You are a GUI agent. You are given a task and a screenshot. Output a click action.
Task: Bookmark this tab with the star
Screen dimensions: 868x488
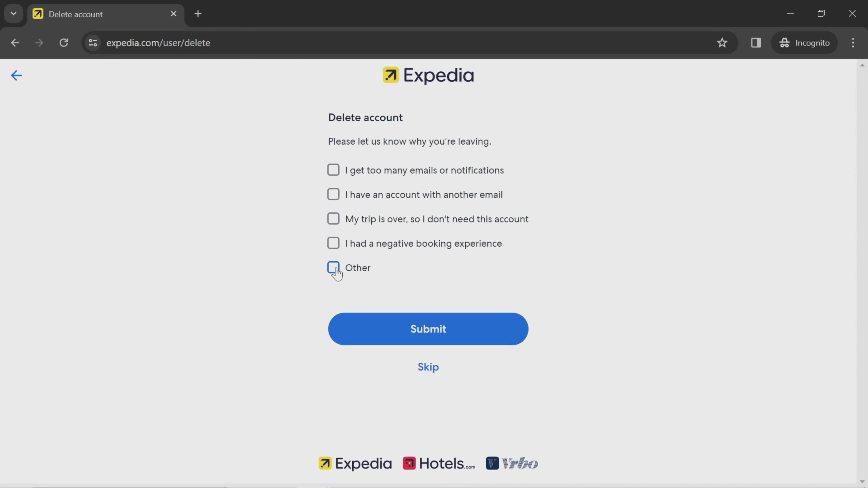click(722, 43)
